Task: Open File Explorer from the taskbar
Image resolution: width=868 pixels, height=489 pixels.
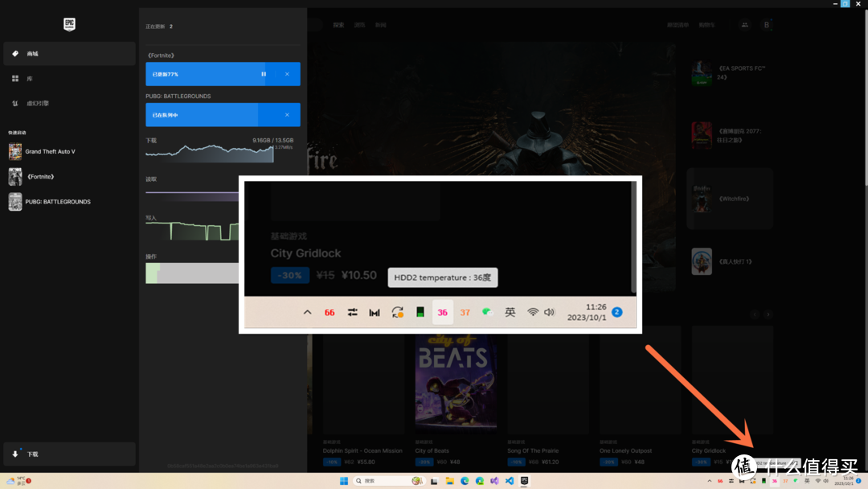Action: coord(449,481)
